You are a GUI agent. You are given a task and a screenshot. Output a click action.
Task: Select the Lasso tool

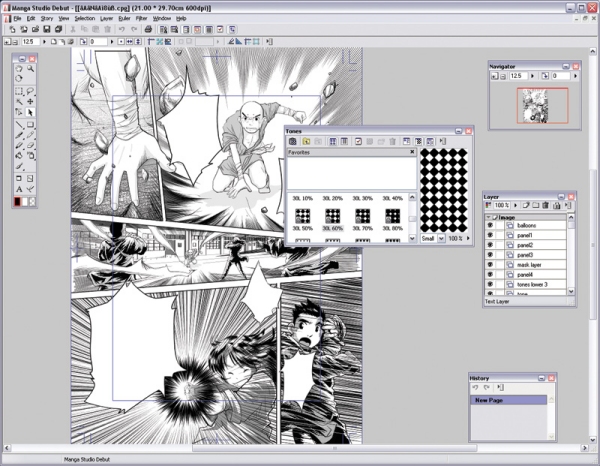click(x=30, y=91)
